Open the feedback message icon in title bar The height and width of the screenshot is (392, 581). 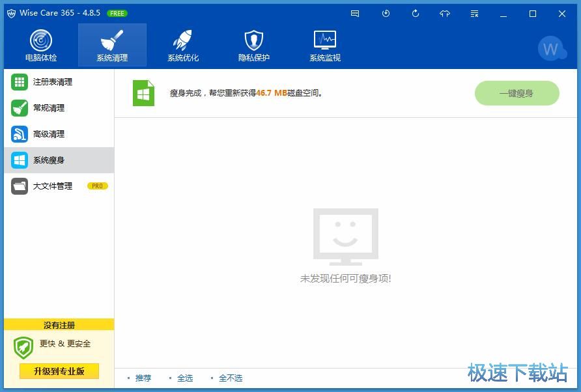[x=355, y=14]
